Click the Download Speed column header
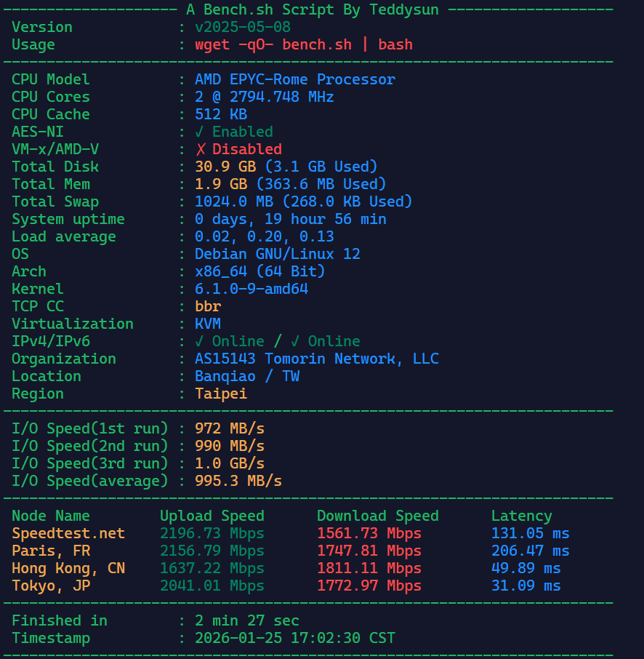The image size is (644, 659). click(x=377, y=516)
